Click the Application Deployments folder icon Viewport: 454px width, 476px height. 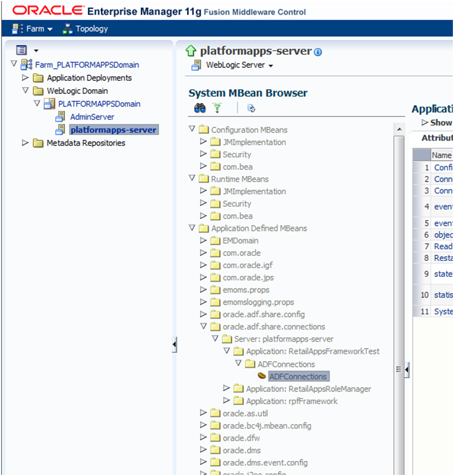tap(38, 78)
